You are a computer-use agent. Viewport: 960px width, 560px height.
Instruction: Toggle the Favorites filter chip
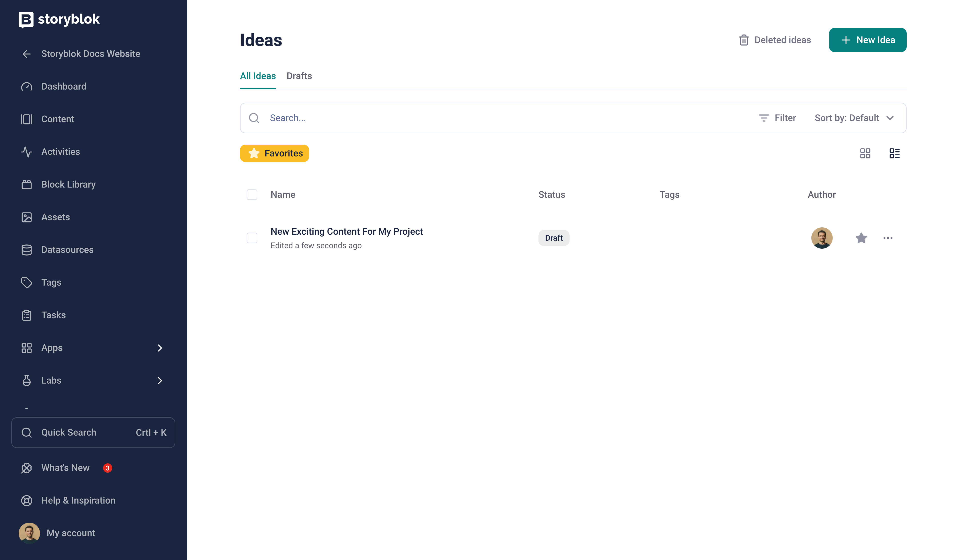[274, 153]
